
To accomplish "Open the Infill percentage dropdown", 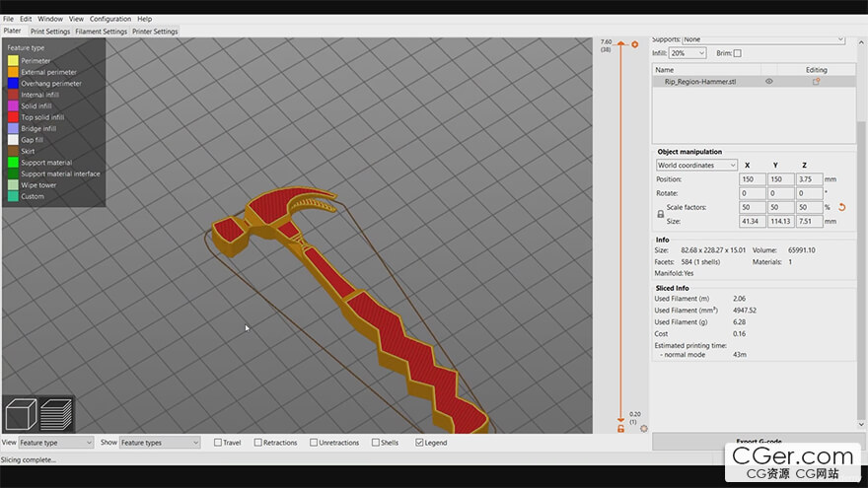I will point(688,53).
